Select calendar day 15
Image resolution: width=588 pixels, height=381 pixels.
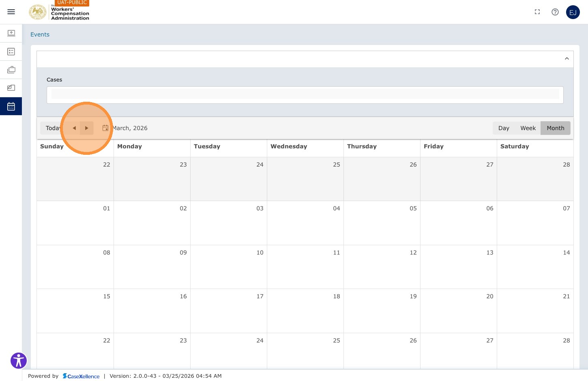[75, 311]
